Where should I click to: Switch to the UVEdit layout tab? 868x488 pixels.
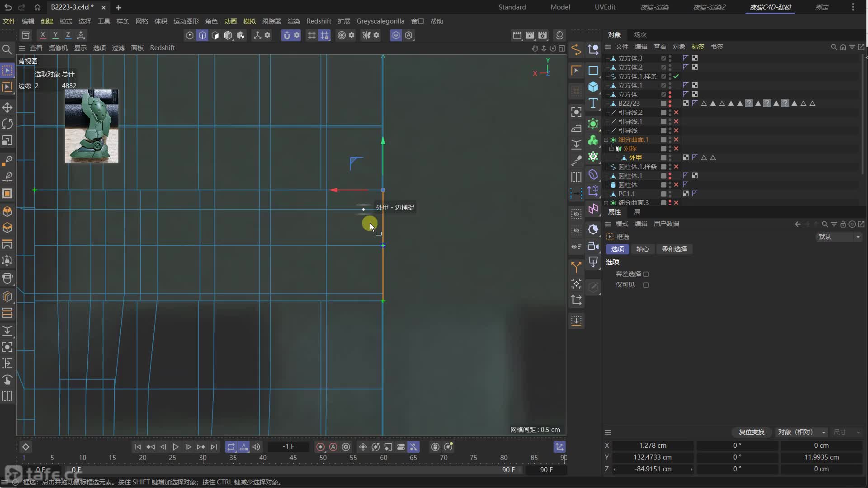tap(604, 7)
